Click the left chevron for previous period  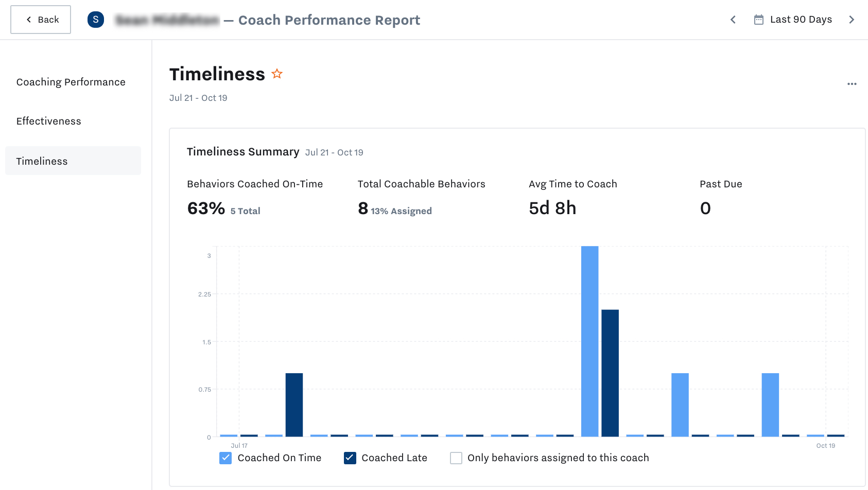coord(733,20)
